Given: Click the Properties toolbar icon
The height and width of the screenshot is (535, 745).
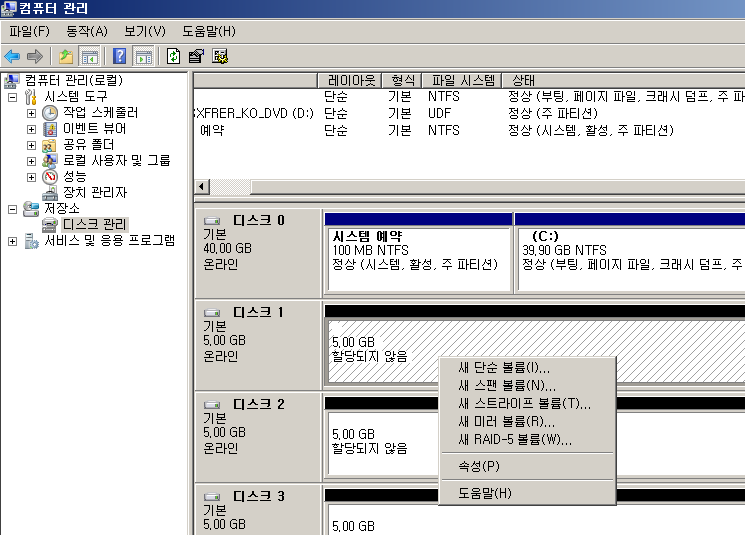Looking at the screenshot, I should [x=196, y=57].
